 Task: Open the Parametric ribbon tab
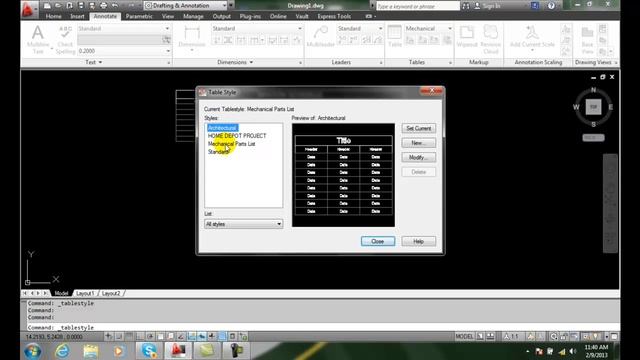click(x=139, y=16)
